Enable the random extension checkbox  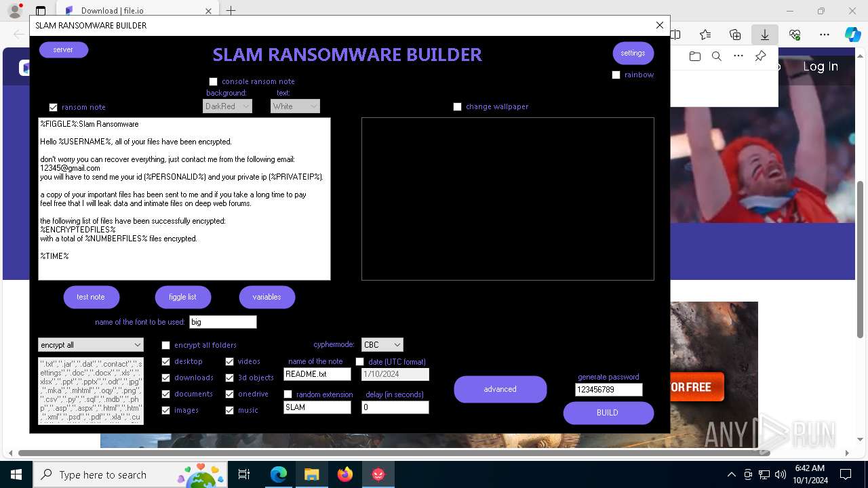pyautogui.click(x=288, y=394)
